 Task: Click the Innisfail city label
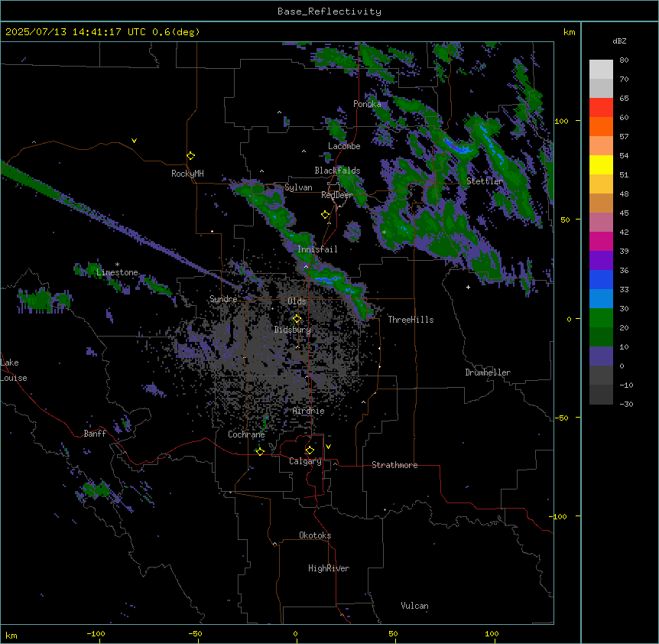[x=317, y=249]
